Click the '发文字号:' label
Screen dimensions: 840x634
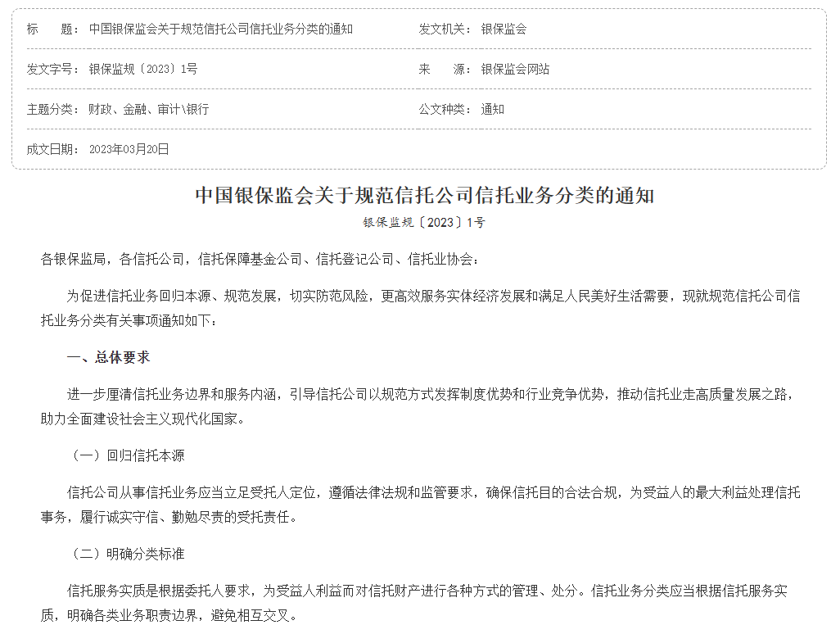[x=52, y=69]
